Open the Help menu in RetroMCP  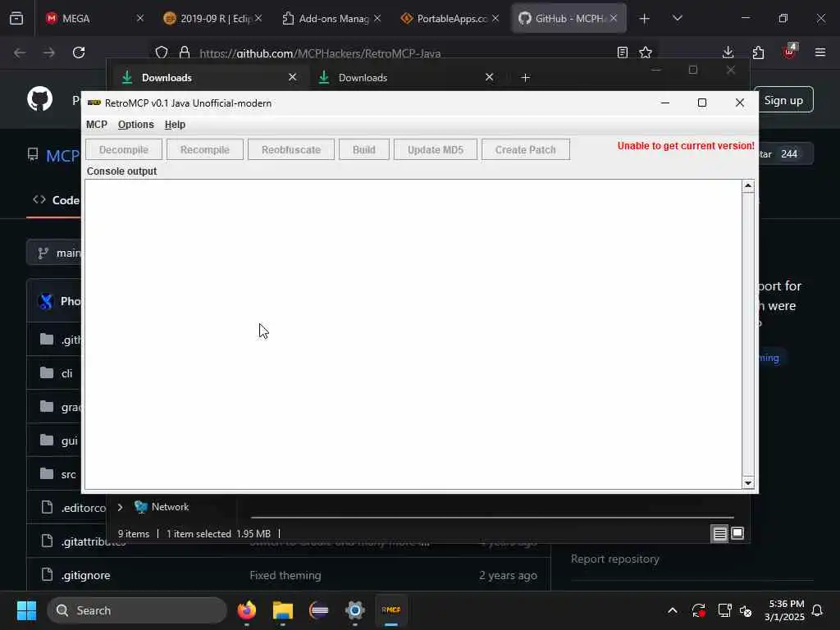[x=175, y=125]
